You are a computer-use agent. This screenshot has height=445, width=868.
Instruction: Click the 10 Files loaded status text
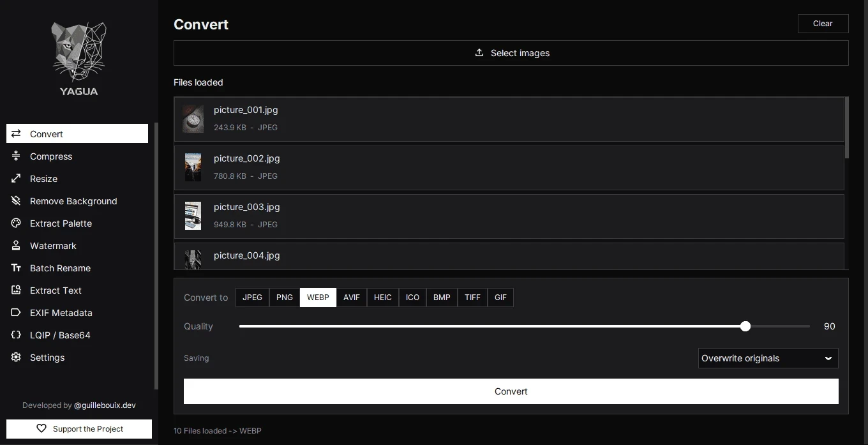point(218,431)
